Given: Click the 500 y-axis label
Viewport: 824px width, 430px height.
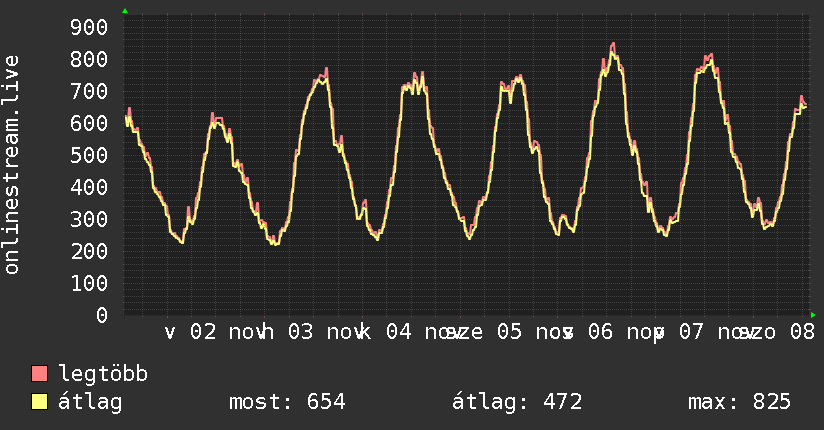Looking at the screenshot, I should click(x=89, y=155).
